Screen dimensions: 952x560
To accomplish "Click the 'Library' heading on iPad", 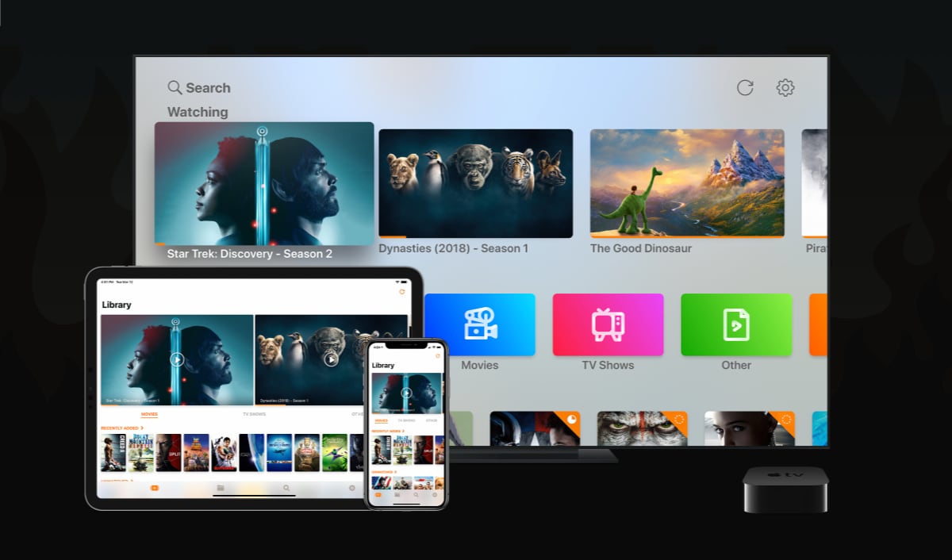I will [x=117, y=305].
